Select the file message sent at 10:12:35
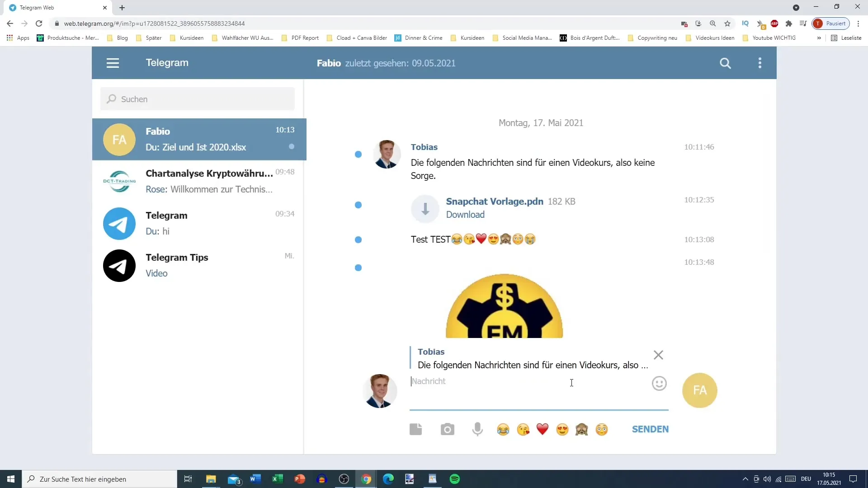 [x=358, y=205]
